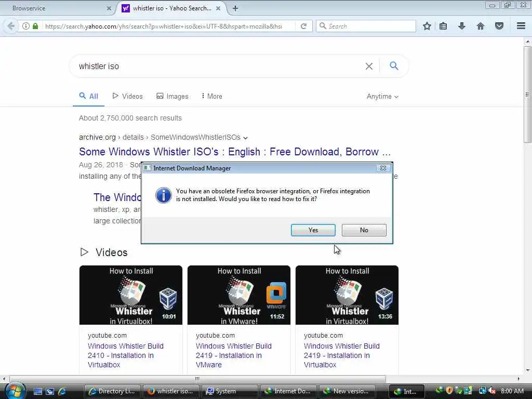Reload the page with the refresh icon
Viewport: 532px width, 399px height.
(x=303, y=26)
